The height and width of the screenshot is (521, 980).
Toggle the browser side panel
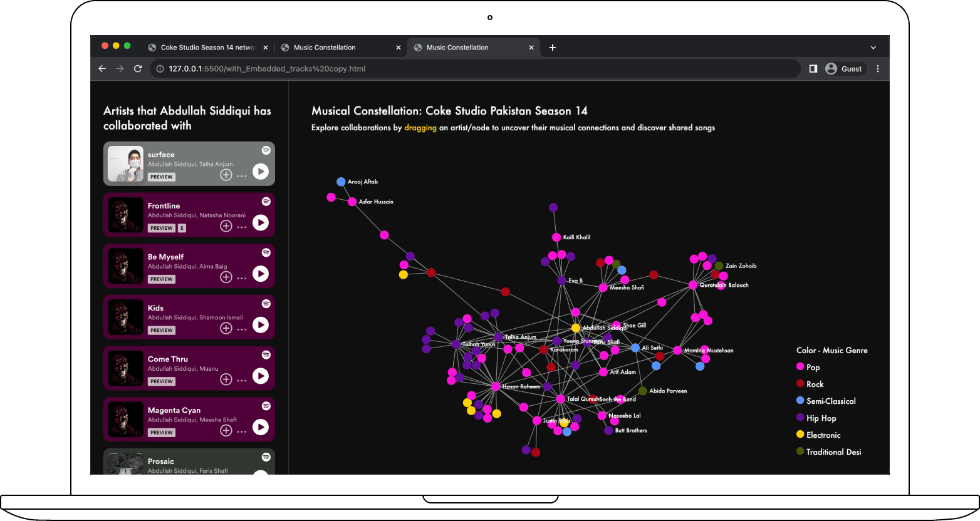pos(813,69)
